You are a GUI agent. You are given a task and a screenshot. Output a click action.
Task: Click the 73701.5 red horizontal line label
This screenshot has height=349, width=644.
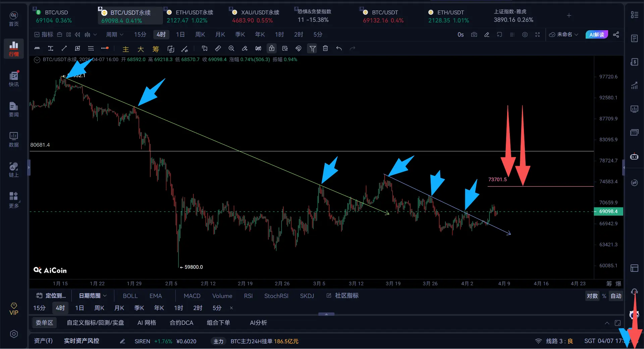(497, 180)
